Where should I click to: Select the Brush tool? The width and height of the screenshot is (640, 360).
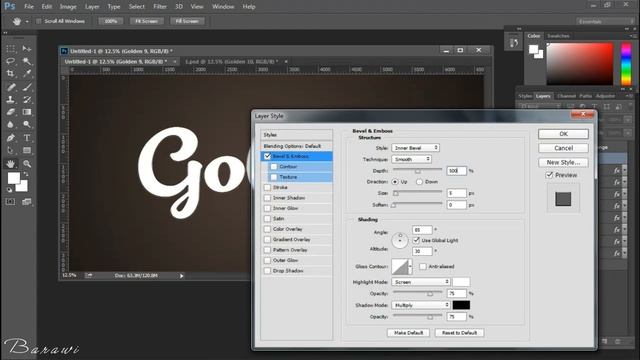27,87
